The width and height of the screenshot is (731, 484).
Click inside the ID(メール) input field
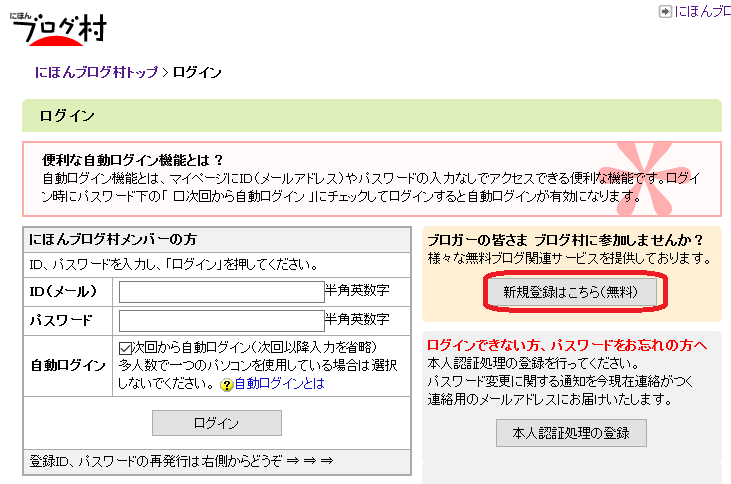(x=221, y=292)
